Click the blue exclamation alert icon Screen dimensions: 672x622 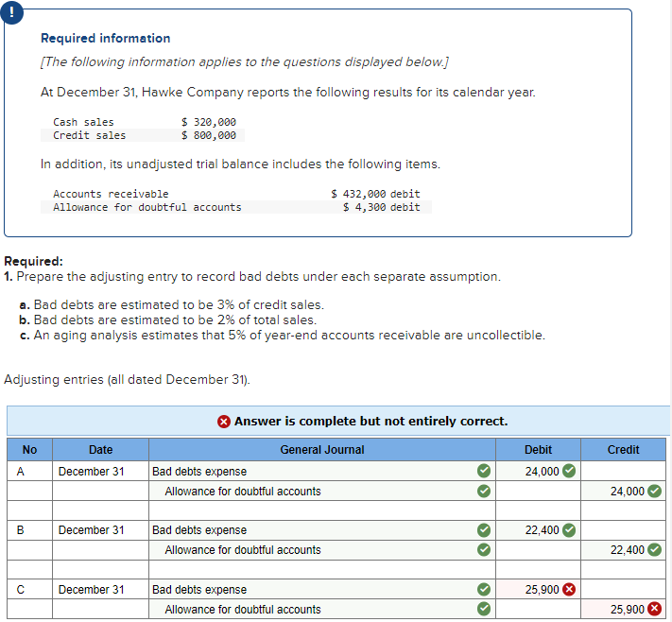tap(11, 12)
